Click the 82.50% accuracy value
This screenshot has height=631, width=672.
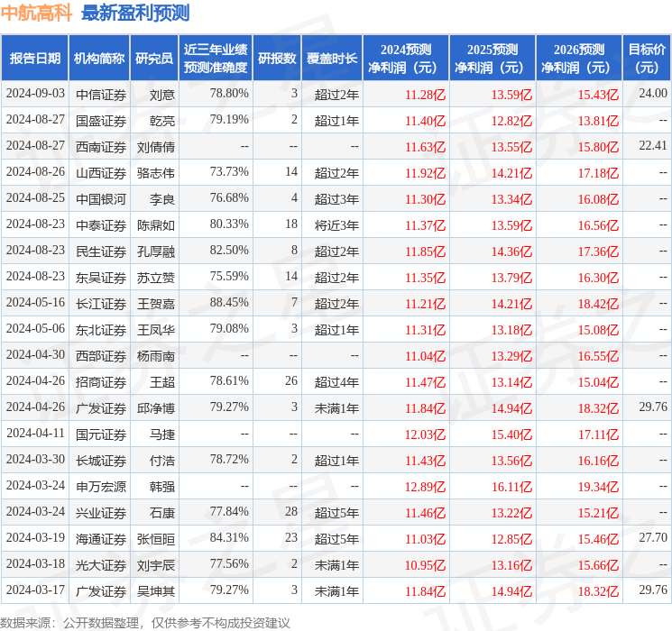click(229, 251)
